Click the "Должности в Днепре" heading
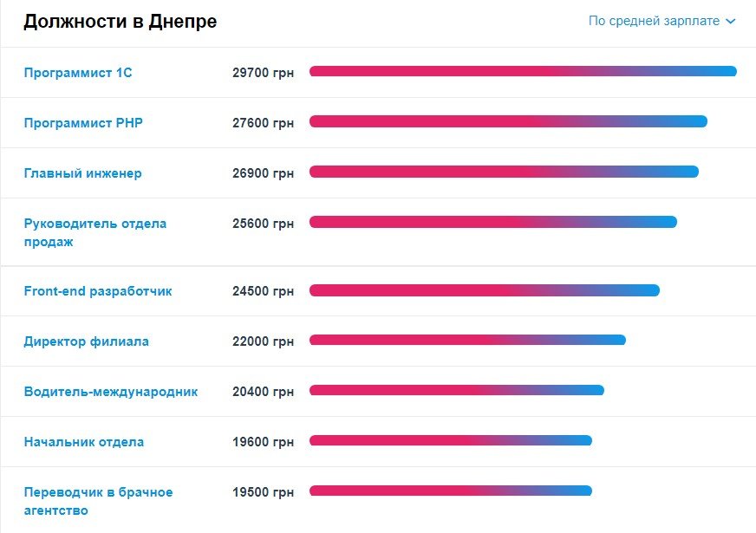Image resolution: width=756 pixels, height=533 pixels. (x=120, y=22)
